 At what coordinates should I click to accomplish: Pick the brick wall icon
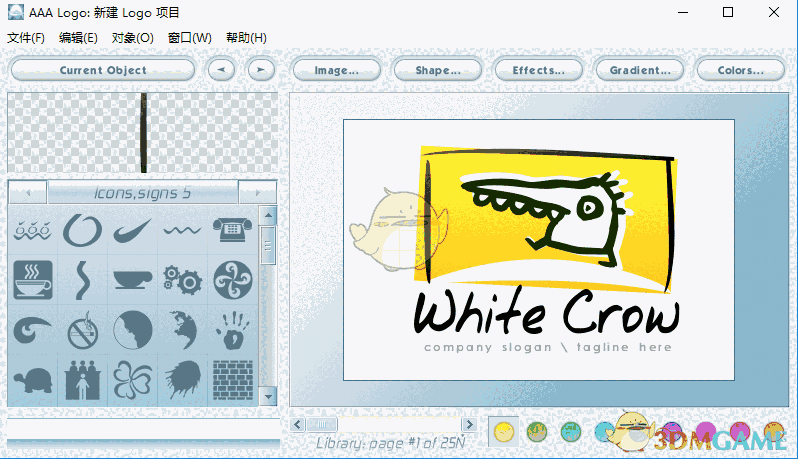click(233, 380)
